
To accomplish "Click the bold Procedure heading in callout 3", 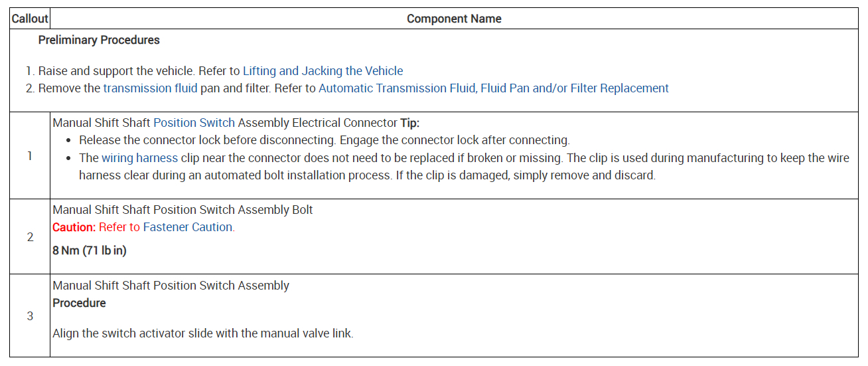I will click(x=79, y=303).
